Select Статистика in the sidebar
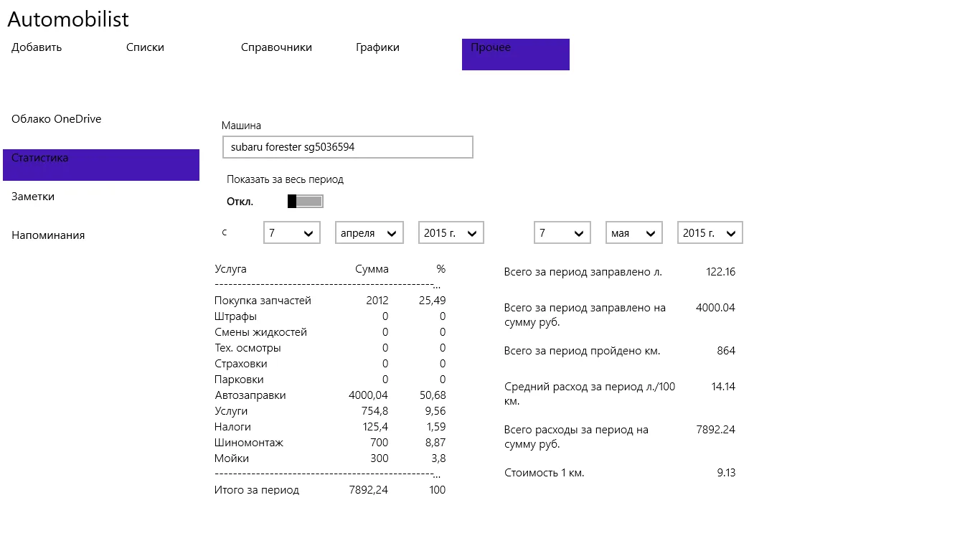 (101, 165)
